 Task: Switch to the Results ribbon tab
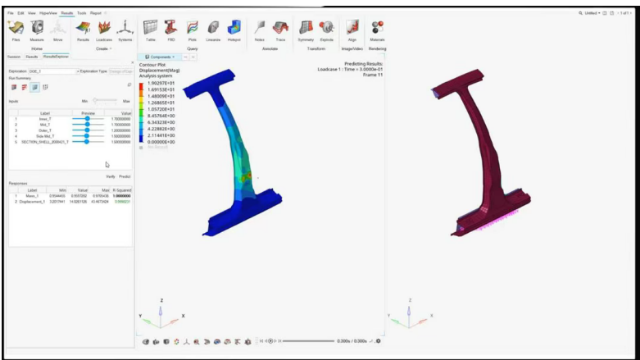click(x=67, y=13)
